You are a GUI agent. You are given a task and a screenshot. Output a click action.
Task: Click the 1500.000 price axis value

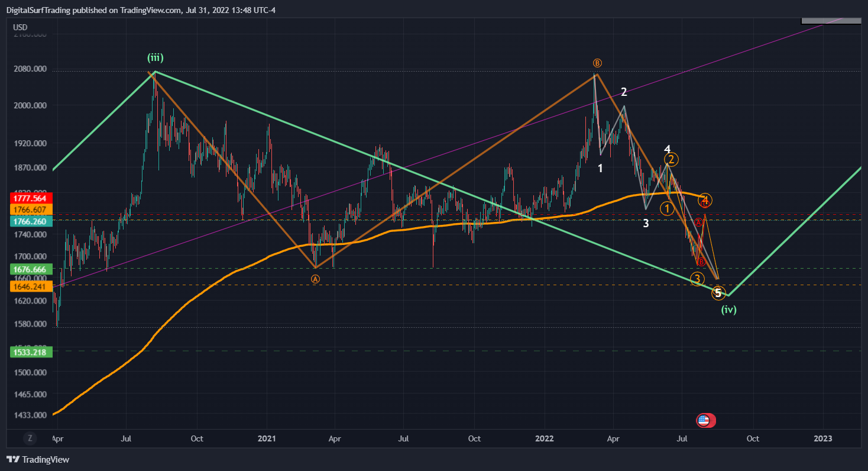click(x=30, y=372)
